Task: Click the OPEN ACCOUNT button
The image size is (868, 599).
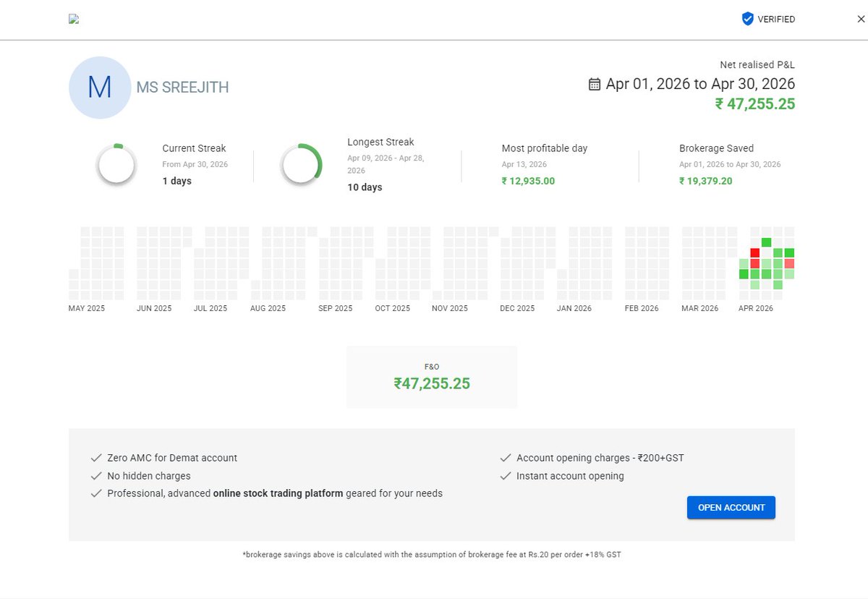Action: 731,507
